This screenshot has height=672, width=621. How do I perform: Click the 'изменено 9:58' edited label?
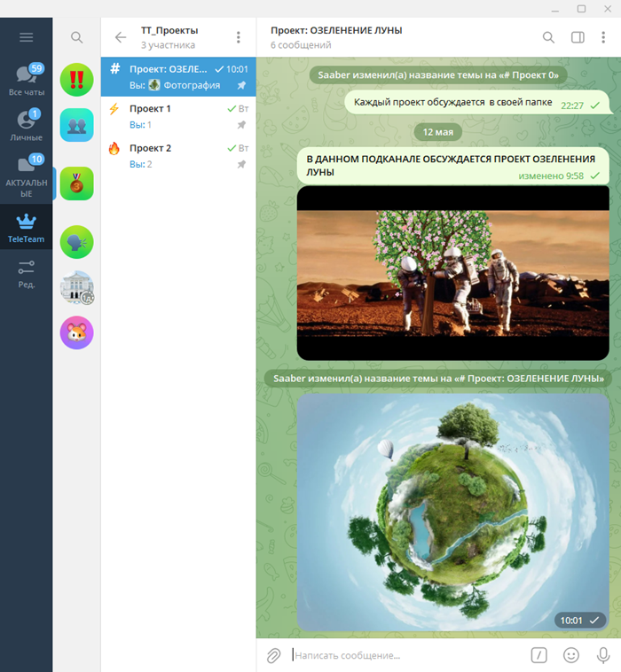(x=551, y=176)
